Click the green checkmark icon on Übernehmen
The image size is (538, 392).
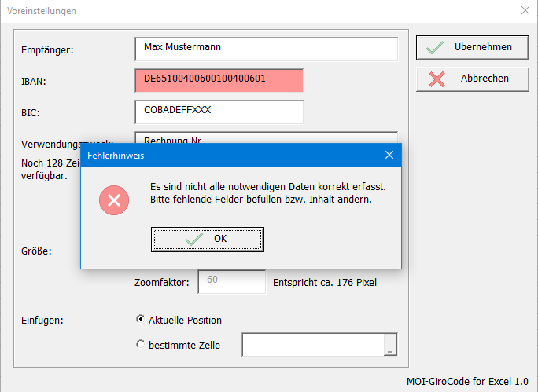click(x=435, y=48)
